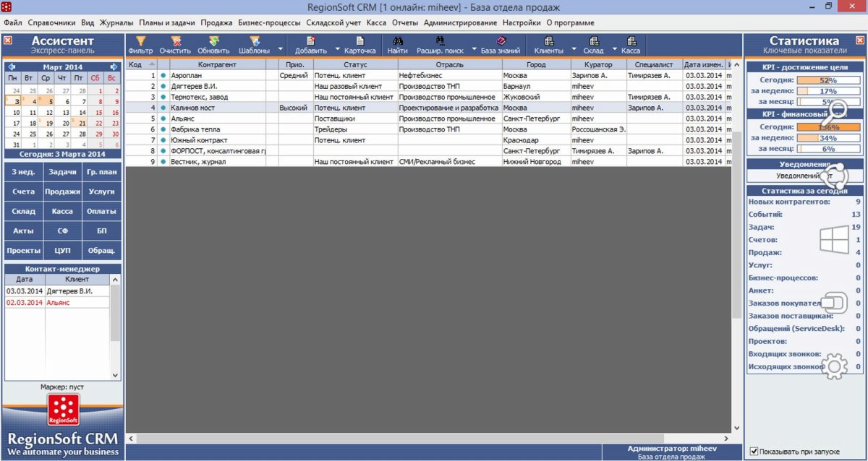Expand the Расшир. поиск dropdown arrow
This screenshot has height=461, width=868.
[x=474, y=50]
